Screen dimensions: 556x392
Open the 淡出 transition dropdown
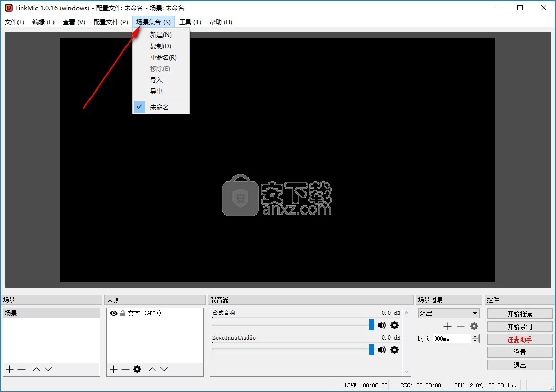pyautogui.click(x=449, y=313)
